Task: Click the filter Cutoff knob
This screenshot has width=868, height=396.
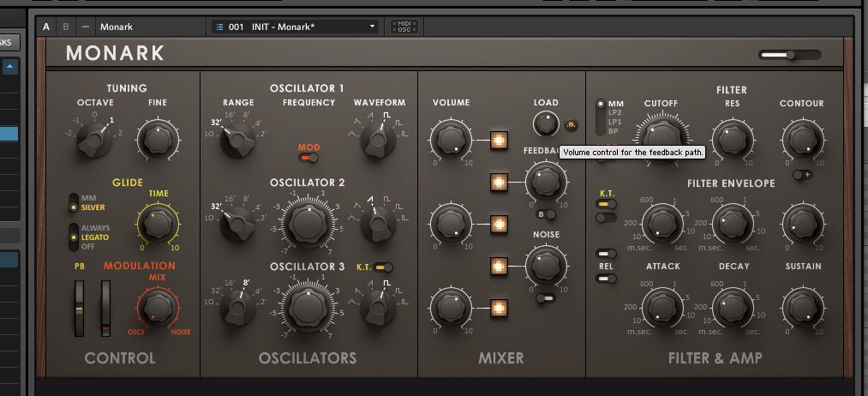Action: click(662, 139)
